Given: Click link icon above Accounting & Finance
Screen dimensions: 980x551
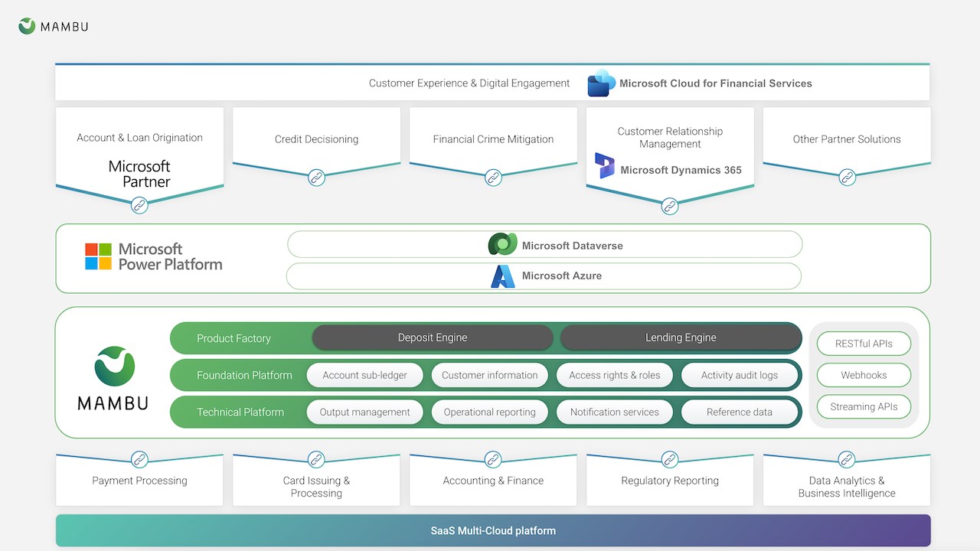Looking at the screenshot, I should pos(493,459).
